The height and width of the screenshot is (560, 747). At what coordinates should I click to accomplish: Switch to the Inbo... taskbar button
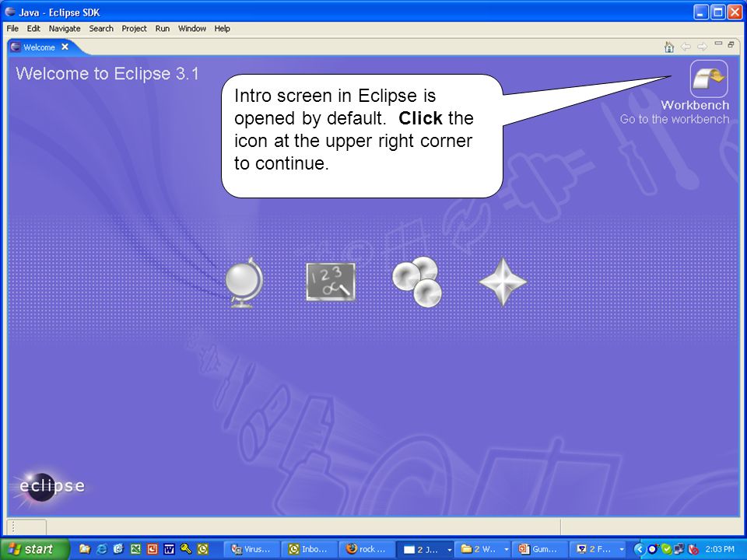(x=309, y=549)
